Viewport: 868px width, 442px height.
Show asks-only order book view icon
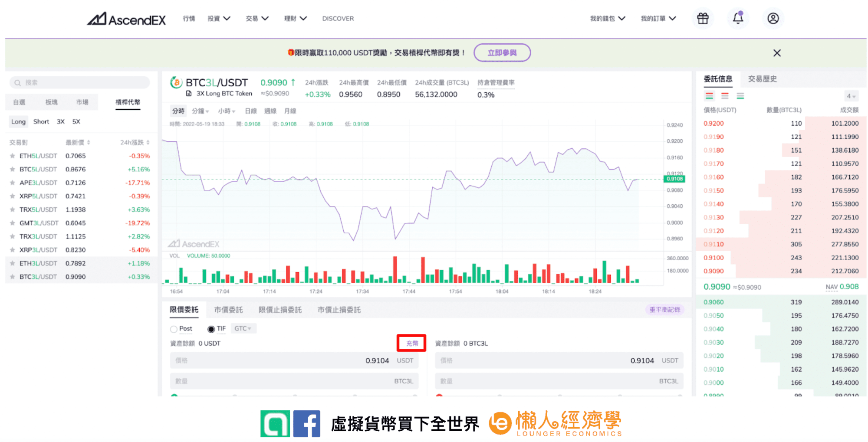point(725,96)
